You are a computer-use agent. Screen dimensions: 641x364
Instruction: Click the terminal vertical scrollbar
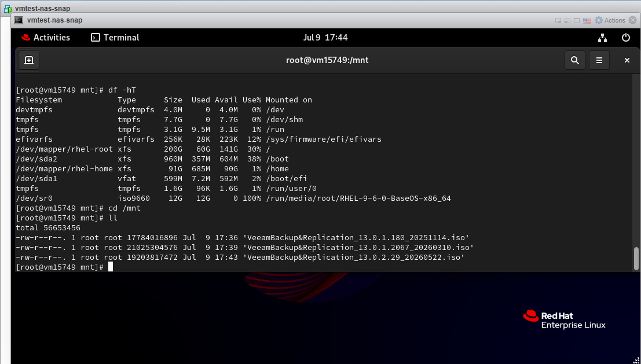(636, 259)
